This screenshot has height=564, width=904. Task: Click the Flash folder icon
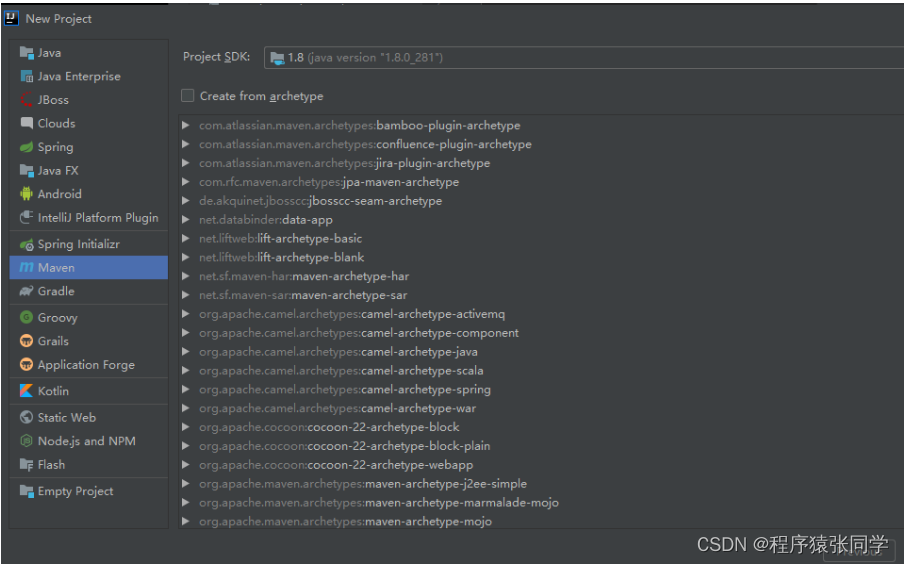coord(27,464)
